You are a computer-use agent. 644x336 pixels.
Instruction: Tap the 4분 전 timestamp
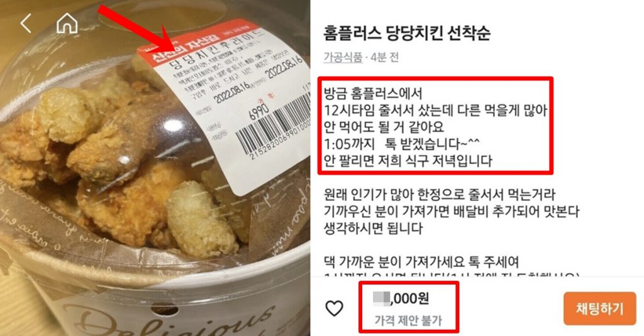point(384,57)
